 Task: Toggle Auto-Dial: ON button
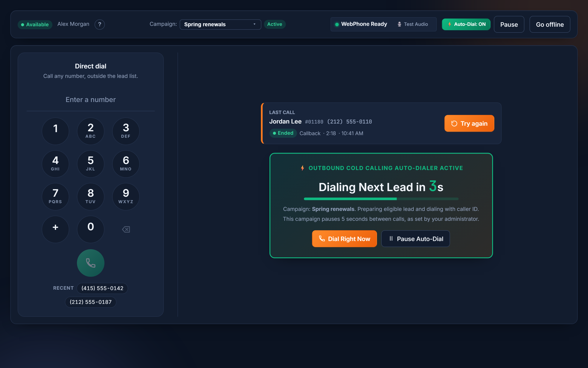466,24
